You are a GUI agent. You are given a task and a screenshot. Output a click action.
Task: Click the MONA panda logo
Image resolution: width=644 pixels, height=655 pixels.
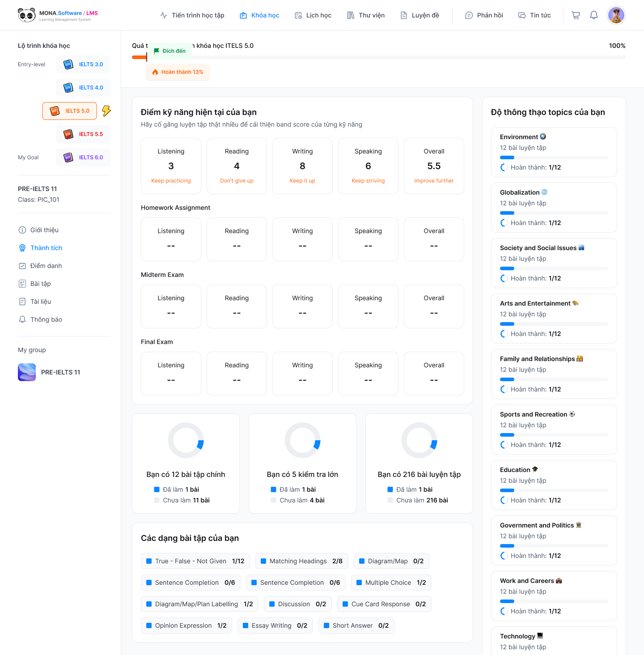27,15
